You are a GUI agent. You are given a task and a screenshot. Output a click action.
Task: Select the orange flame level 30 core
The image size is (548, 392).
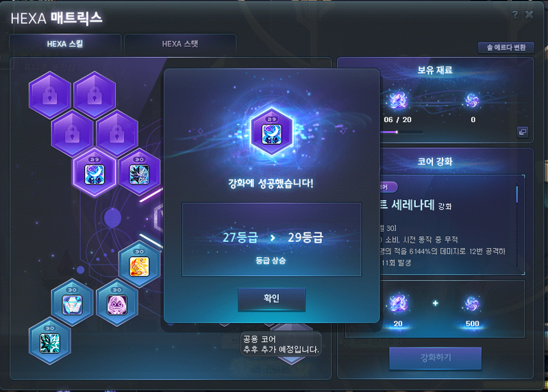pyautogui.click(x=140, y=265)
